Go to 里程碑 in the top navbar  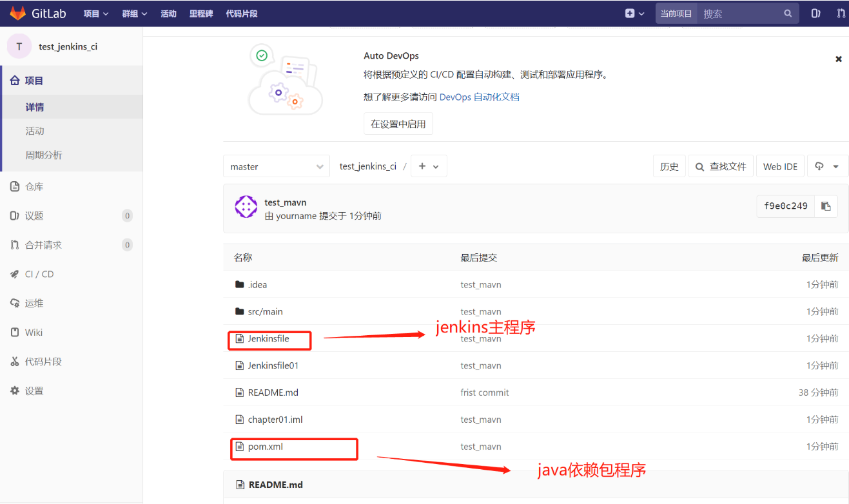click(x=201, y=14)
